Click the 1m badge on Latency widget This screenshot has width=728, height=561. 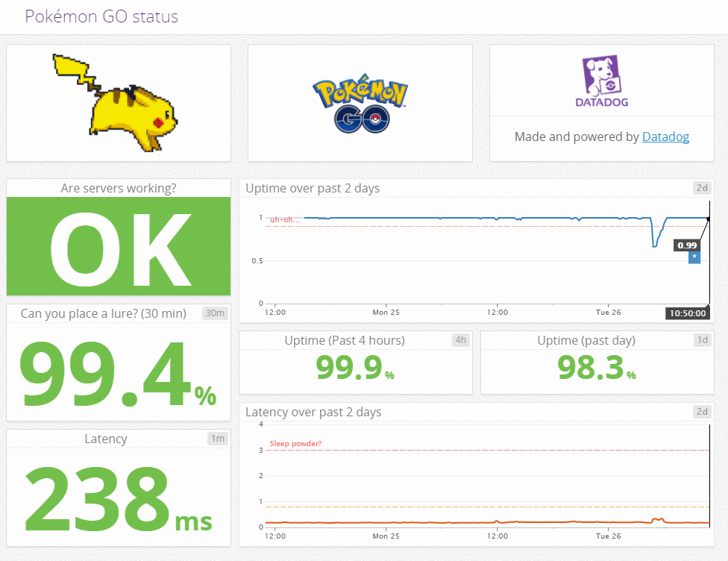(x=217, y=439)
